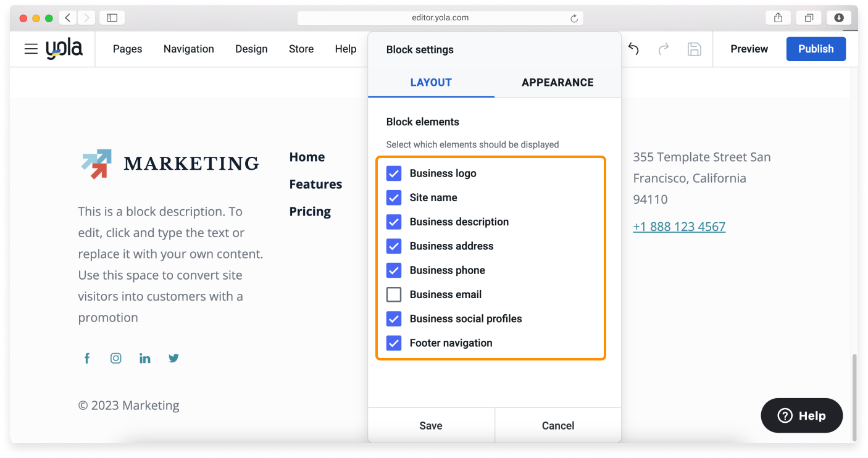Image resolution: width=868 pixels, height=458 pixels.
Task: Uncheck the Business social profiles option
Action: point(394,319)
